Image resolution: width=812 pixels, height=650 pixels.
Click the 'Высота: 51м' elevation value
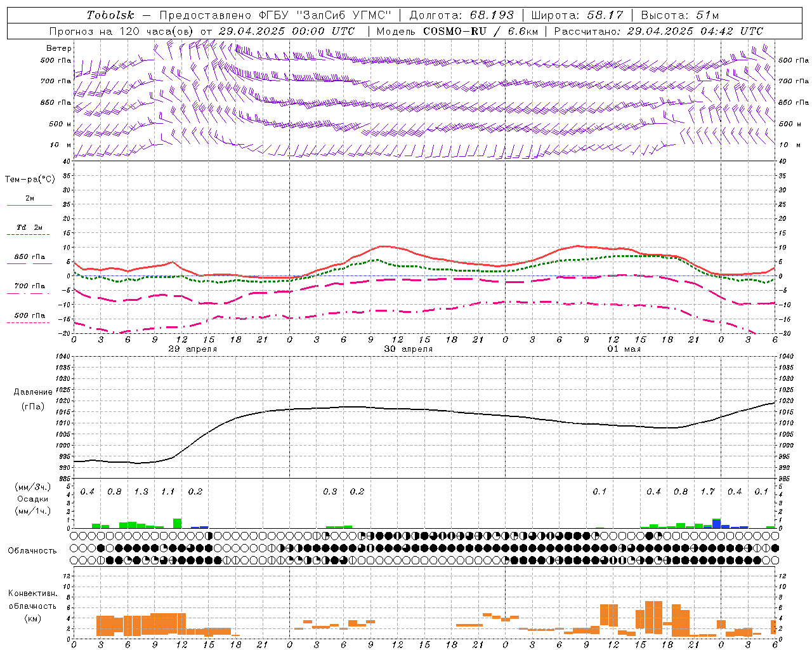(680, 15)
